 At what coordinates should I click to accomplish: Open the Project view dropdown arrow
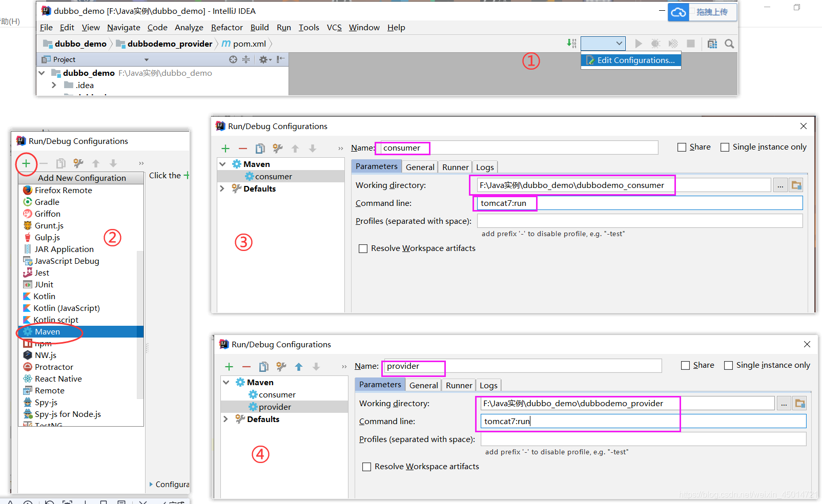pyautogui.click(x=147, y=60)
